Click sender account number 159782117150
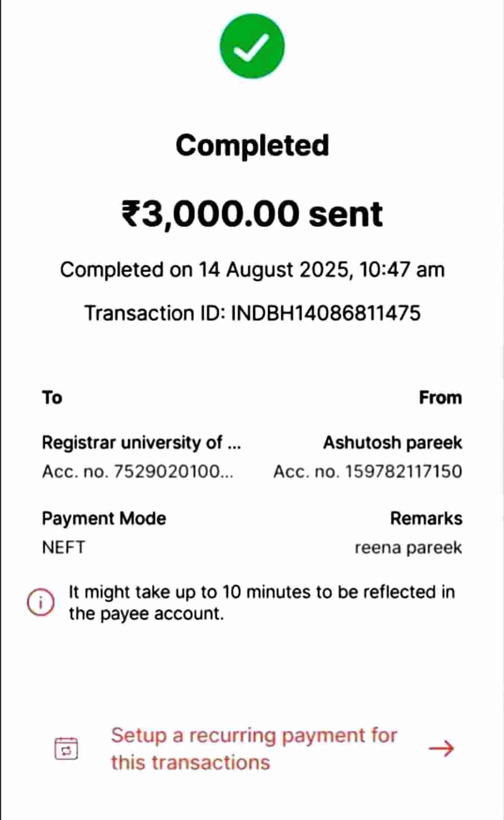 point(368,471)
